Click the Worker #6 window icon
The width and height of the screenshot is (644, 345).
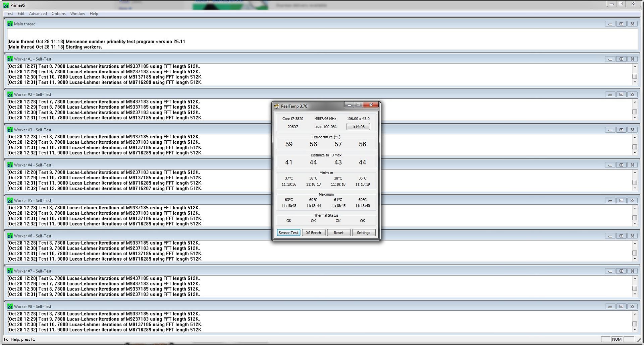pyautogui.click(x=10, y=236)
